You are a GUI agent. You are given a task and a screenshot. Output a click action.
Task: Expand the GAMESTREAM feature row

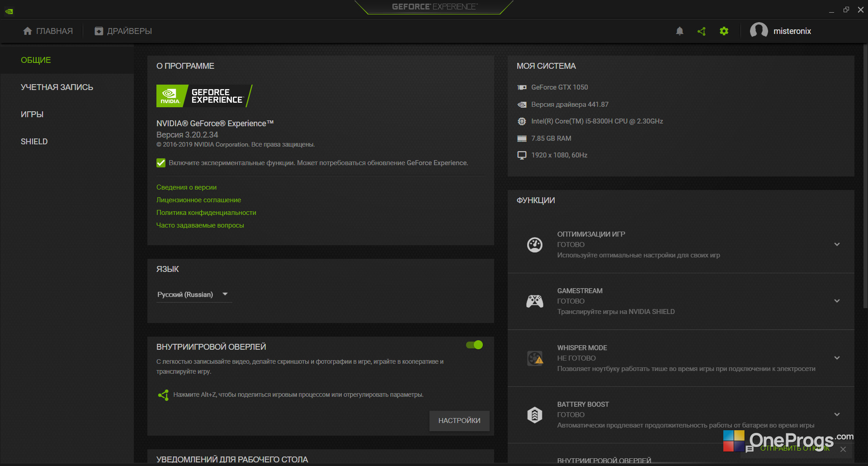click(837, 301)
